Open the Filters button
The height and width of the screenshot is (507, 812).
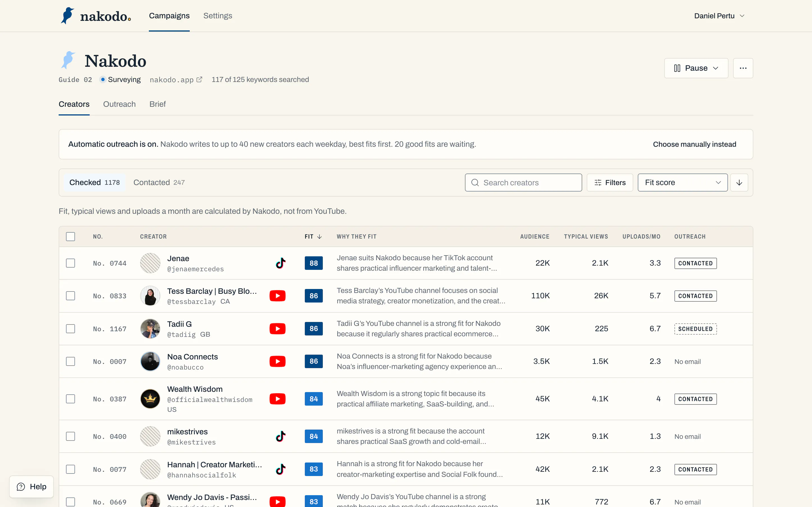(x=610, y=183)
